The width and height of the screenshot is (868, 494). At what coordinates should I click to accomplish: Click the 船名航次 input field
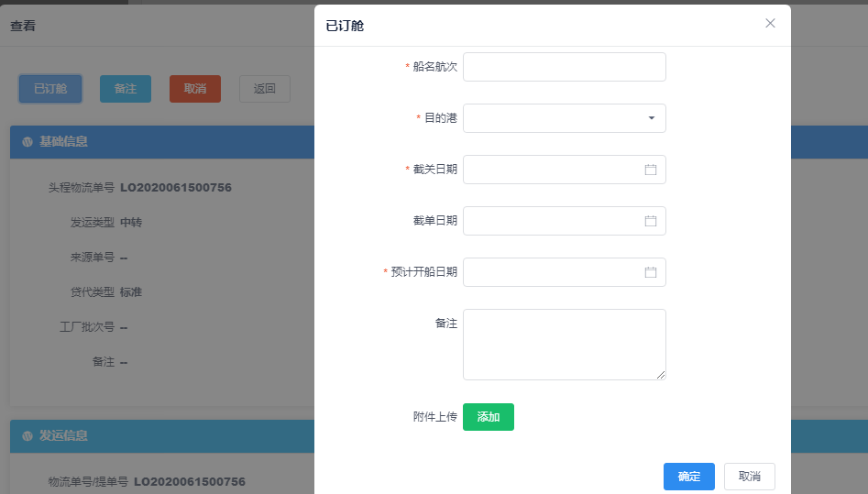click(x=564, y=67)
